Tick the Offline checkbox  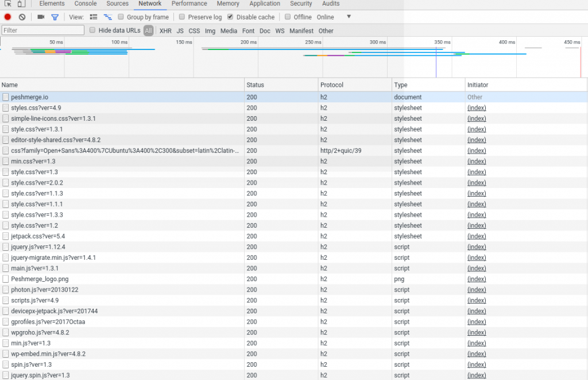click(x=288, y=17)
